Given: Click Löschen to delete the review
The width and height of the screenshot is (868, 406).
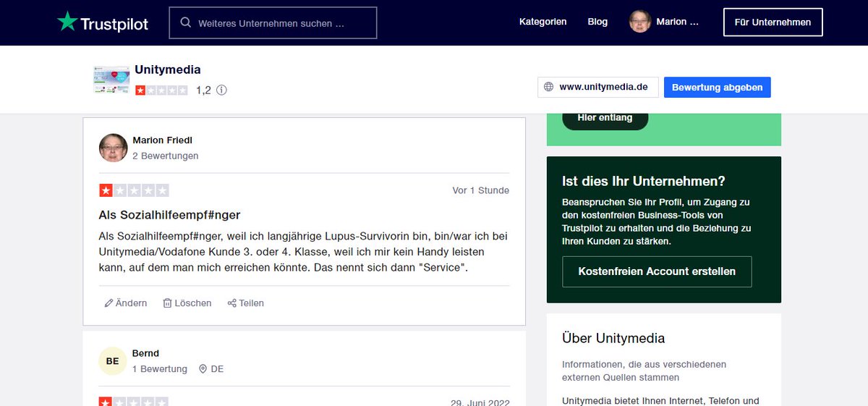Looking at the screenshot, I should pos(187,303).
